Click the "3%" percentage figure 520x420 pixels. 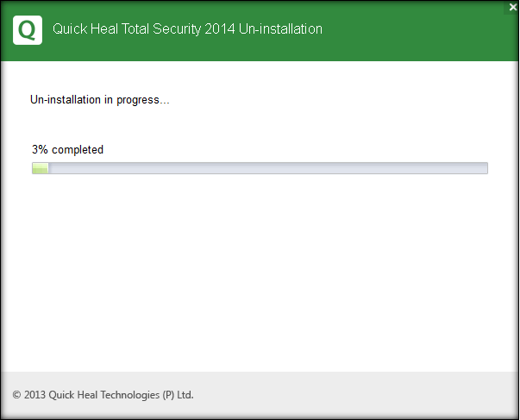pos(40,150)
